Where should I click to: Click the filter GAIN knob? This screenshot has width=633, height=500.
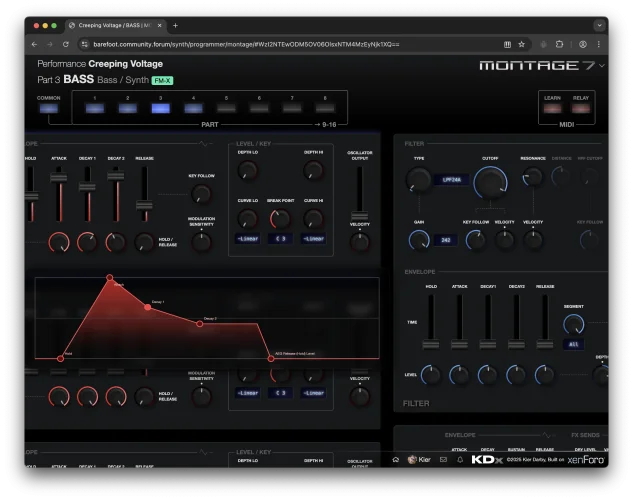[x=419, y=240]
